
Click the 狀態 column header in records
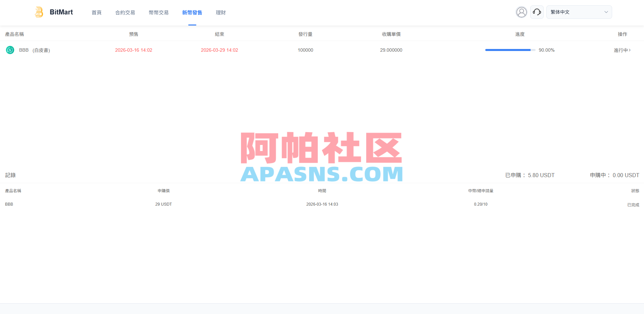tap(635, 191)
